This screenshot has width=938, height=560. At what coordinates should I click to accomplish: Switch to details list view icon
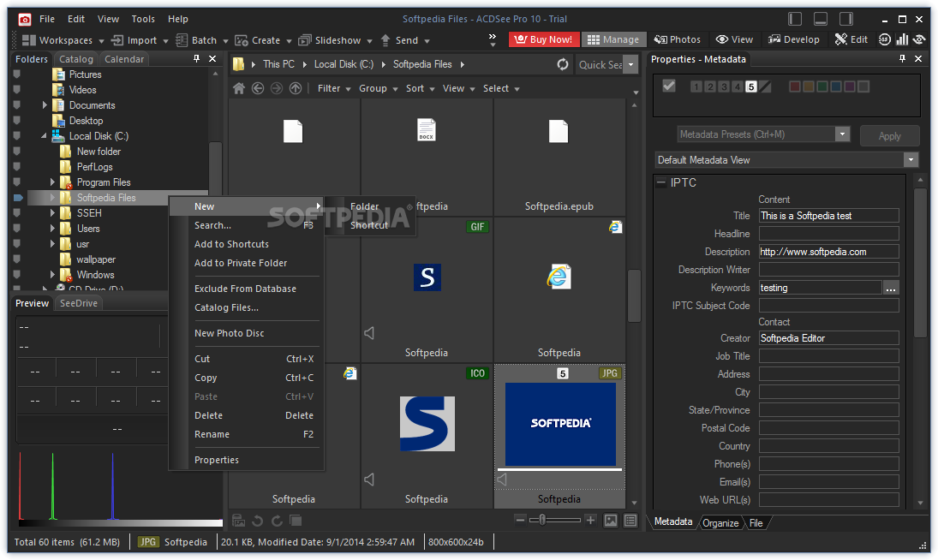(630, 521)
